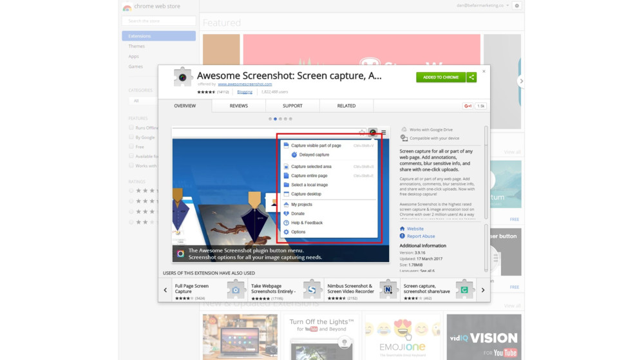Click the Awesome Screenshot extension puzzle icon
This screenshot has height=360, width=644.
182,77
